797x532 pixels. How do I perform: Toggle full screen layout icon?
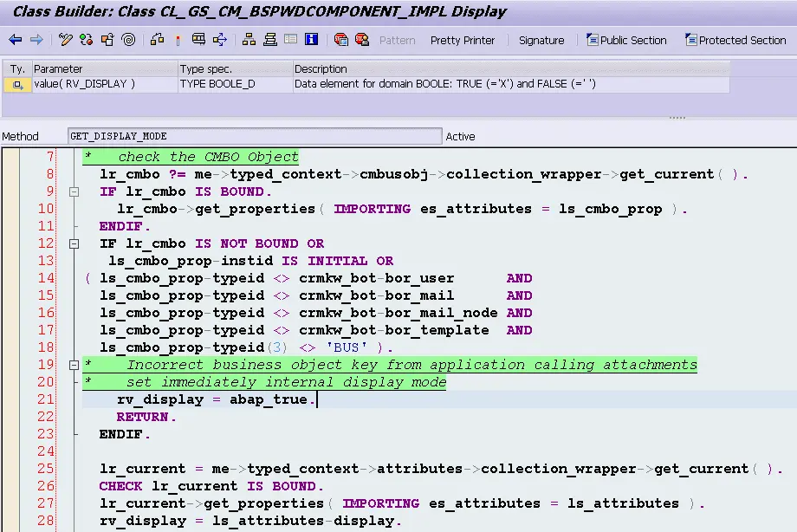pos(291,39)
